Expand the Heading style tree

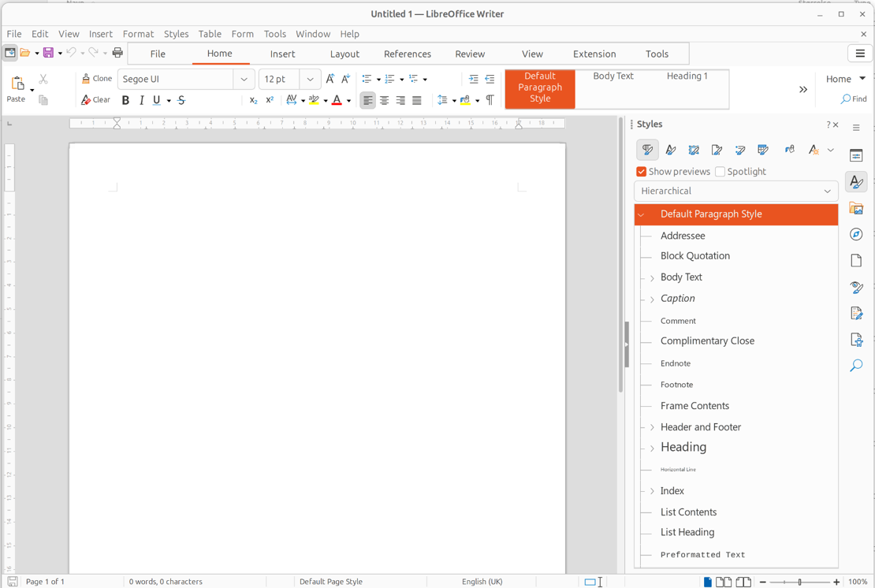pyautogui.click(x=652, y=448)
